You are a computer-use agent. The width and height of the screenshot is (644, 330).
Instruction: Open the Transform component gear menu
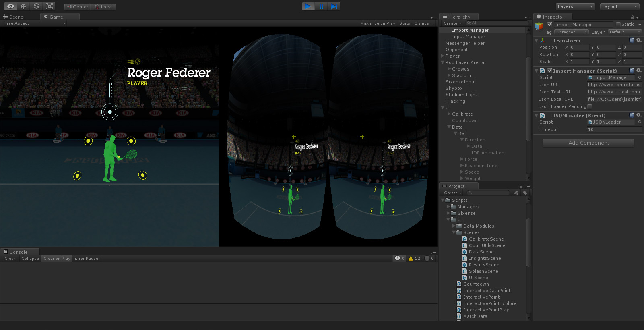click(639, 40)
